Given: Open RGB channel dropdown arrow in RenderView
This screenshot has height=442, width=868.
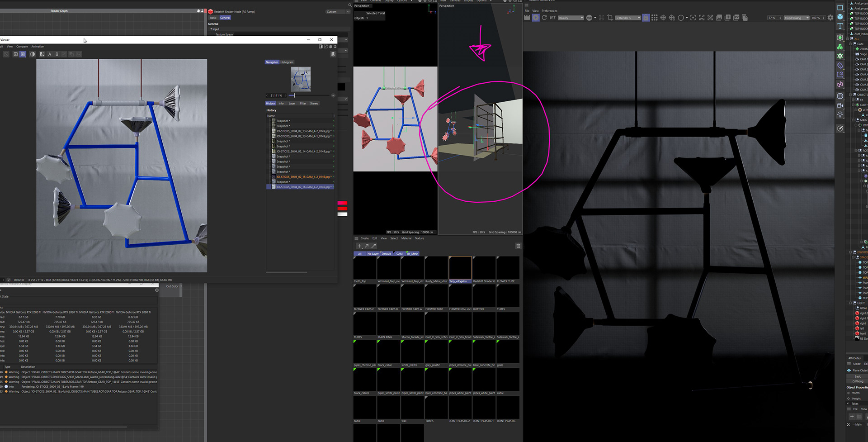Looking at the screenshot, I should (x=595, y=18).
